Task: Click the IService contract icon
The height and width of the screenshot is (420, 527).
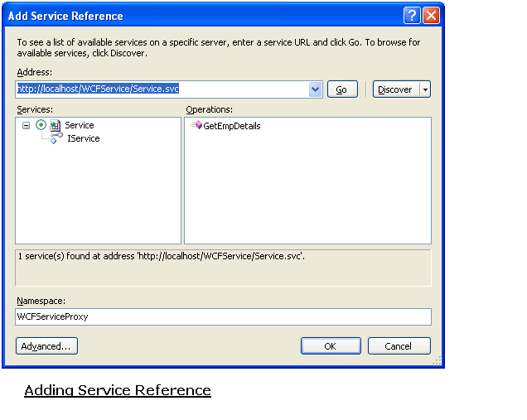Action: pos(56,138)
